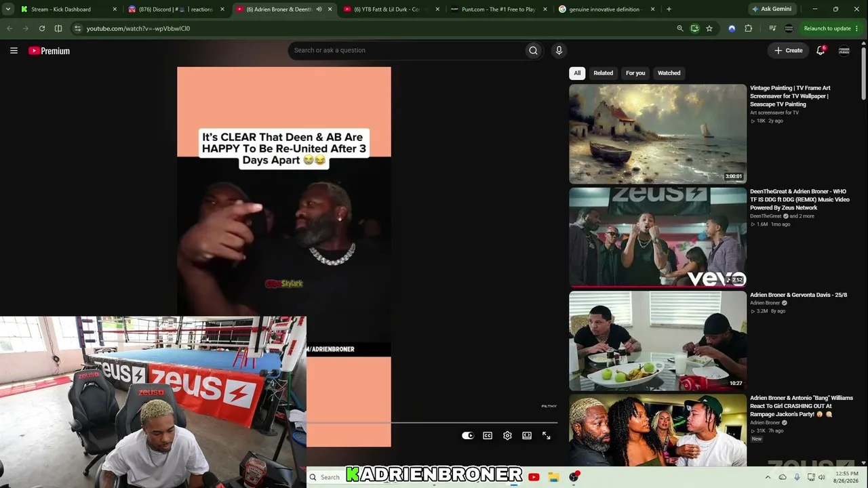Open Adrien Broner & Gervonta Davis 25/8 title
Screen dimensions: 868x488
[798, 295]
